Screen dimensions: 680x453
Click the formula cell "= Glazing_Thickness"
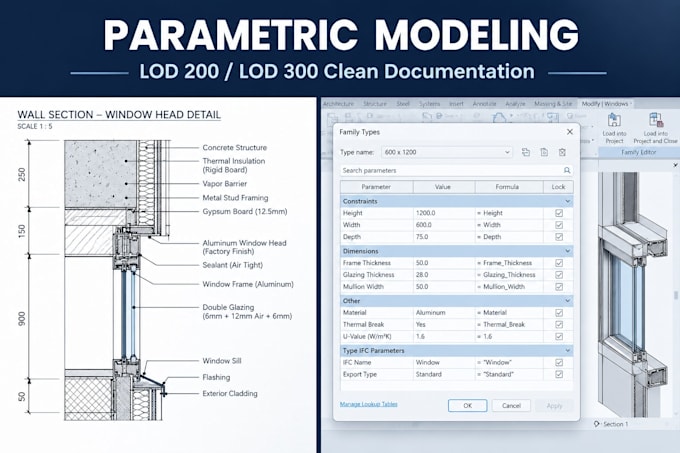tap(509, 275)
